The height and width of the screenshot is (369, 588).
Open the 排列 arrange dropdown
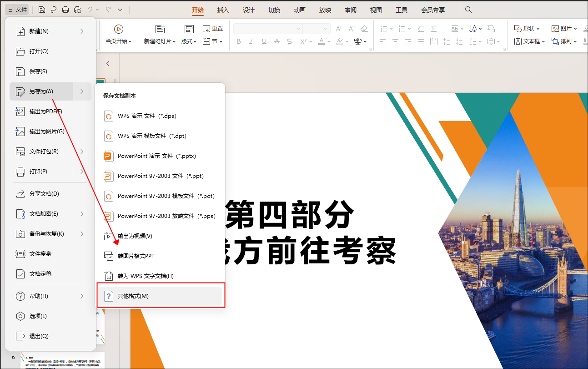[564, 41]
